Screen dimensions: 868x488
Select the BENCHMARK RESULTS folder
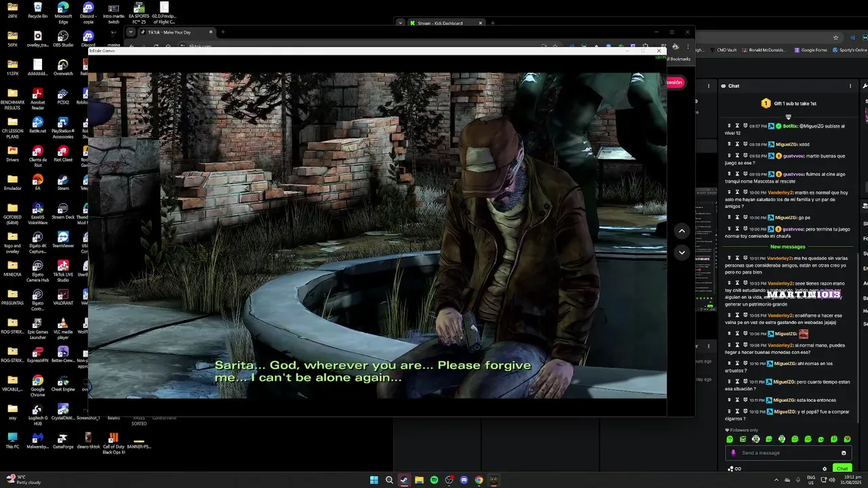point(12,98)
